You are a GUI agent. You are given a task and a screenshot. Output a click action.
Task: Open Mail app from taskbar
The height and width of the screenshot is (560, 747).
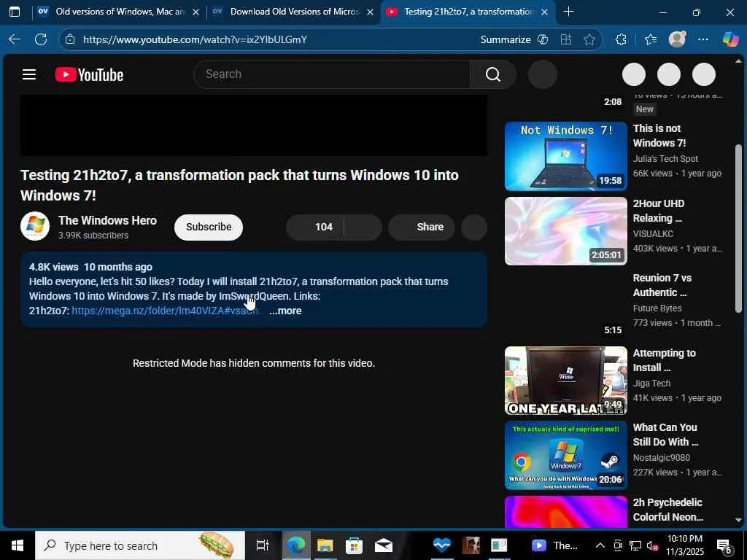click(x=383, y=545)
